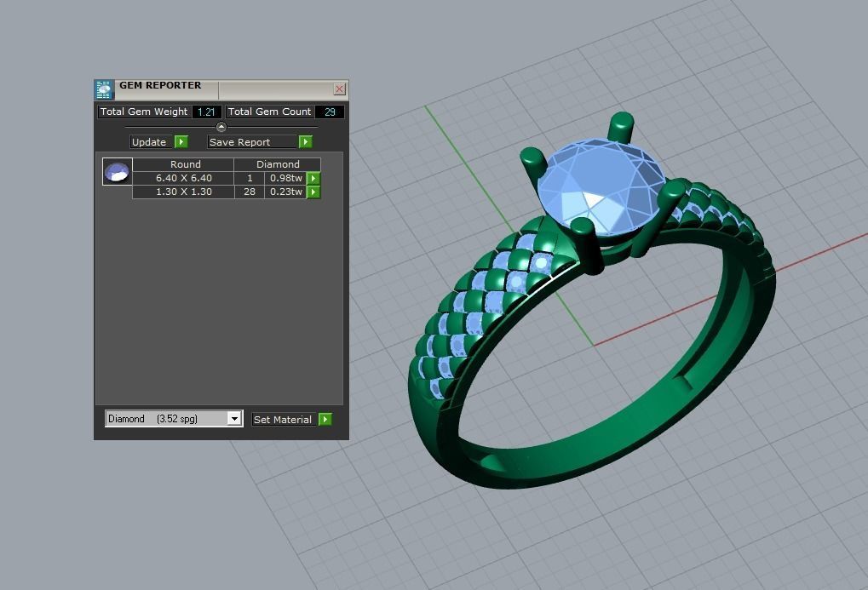Click the green arrow in the 0.23tw row
The height and width of the screenshot is (590, 868).
coord(313,192)
